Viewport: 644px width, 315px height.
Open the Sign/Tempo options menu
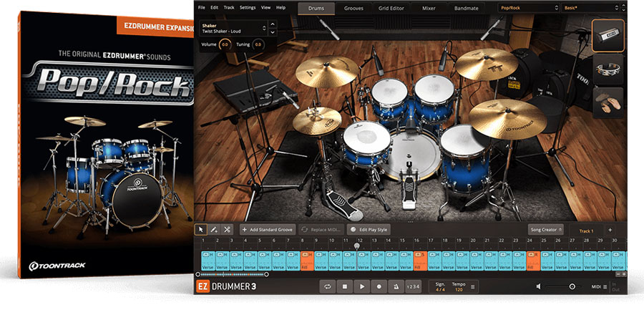(x=472, y=286)
